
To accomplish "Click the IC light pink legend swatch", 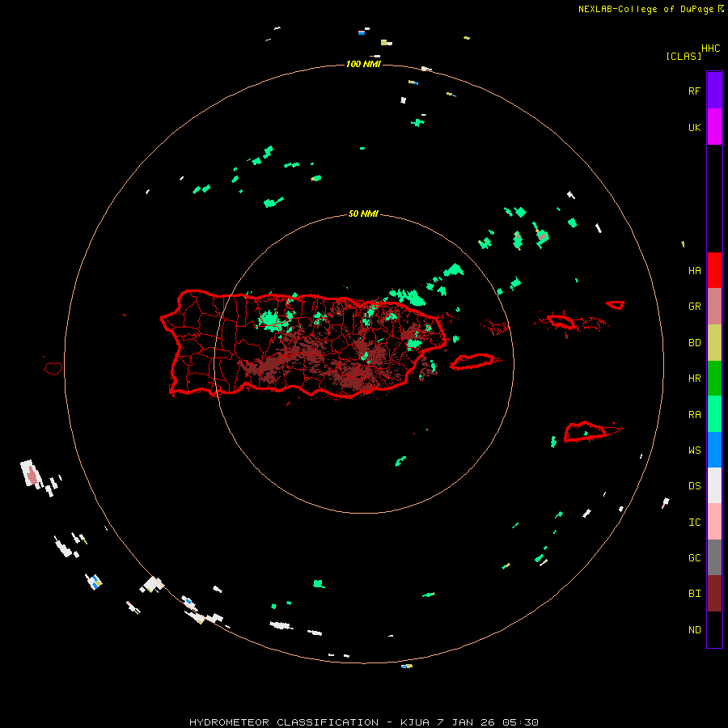I will pos(714,522).
